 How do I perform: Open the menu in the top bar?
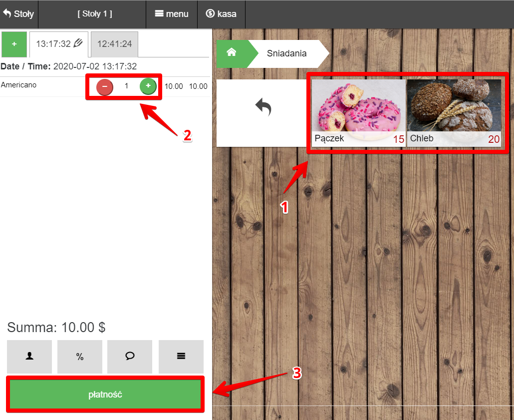point(172,14)
